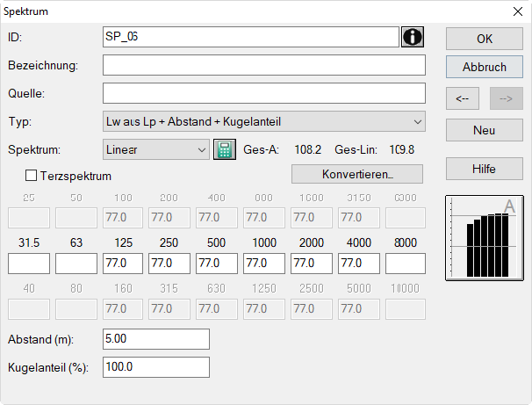Open the Typ dropdown list
Viewport: 532px width, 405px height.
coord(264,121)
